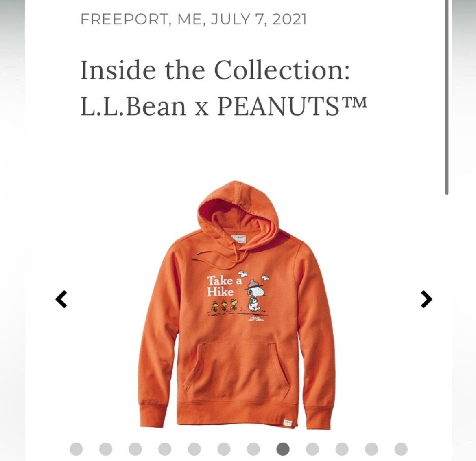This screenshot has width=476, height=461.
Task: Advance to the next carousel image arrow
Action: (427, 299)
